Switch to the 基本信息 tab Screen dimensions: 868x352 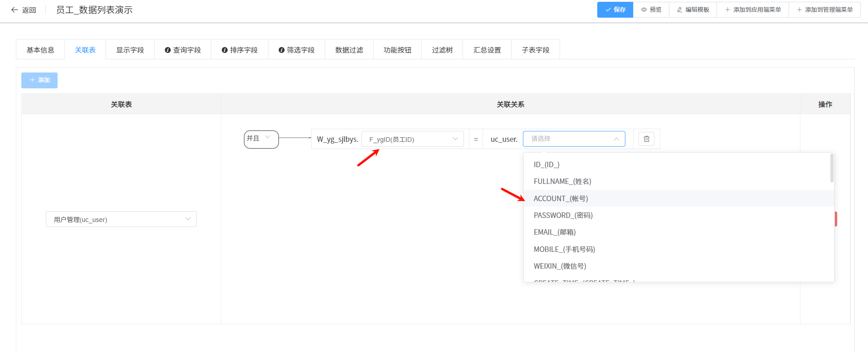[x=40, y=49]
